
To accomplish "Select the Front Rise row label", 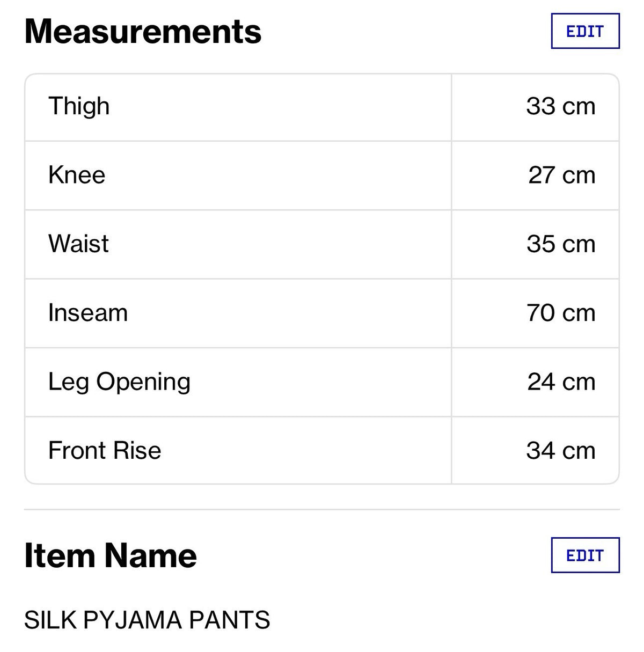I will (x=105, y=450).
